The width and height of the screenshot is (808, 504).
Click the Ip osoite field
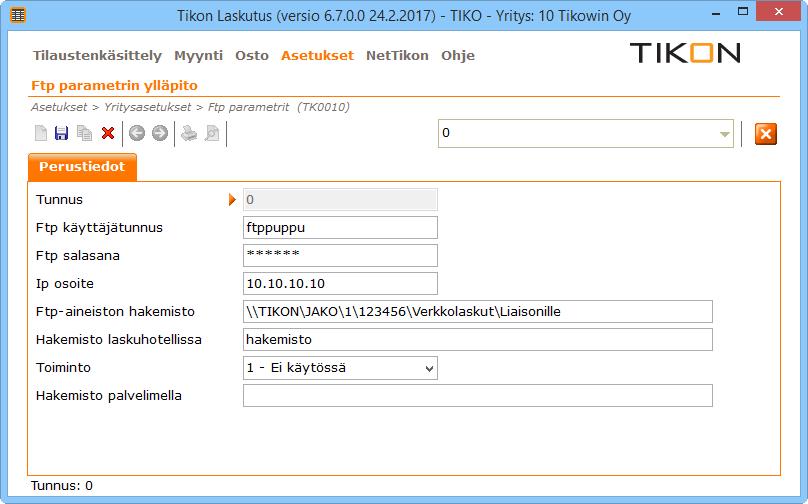340,283
